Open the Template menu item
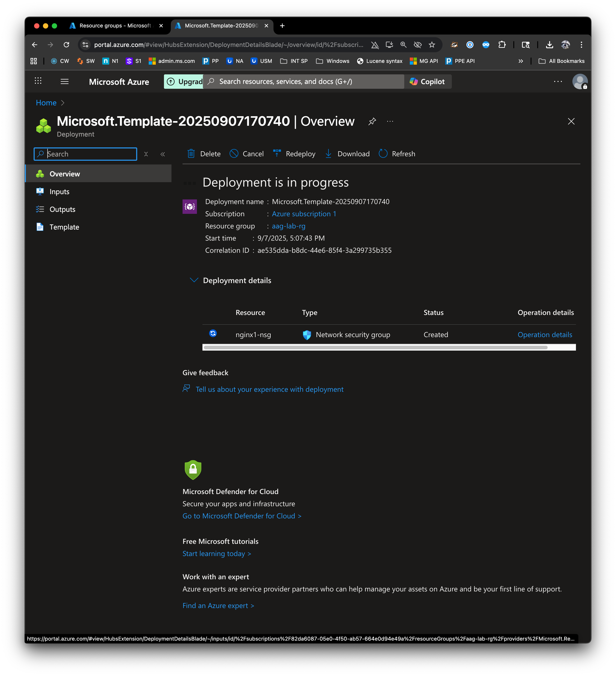 click(64, 227)
